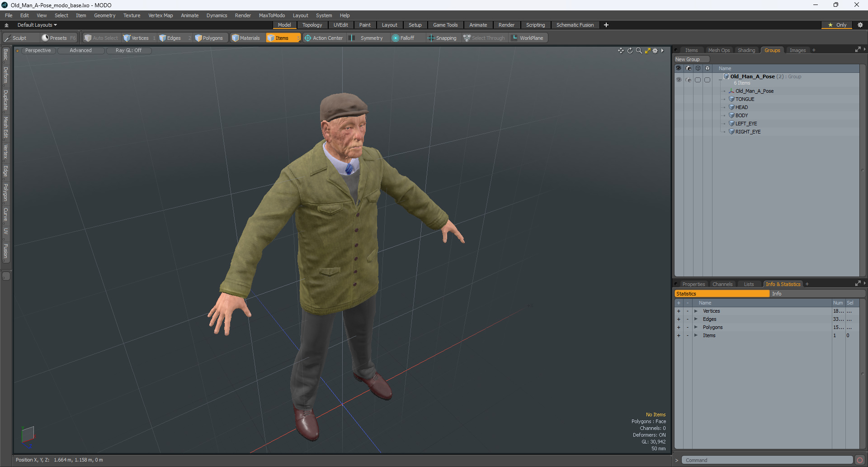Click the viewport rotate icon
This screenshot has width=868, height=467.
point(630,51)
